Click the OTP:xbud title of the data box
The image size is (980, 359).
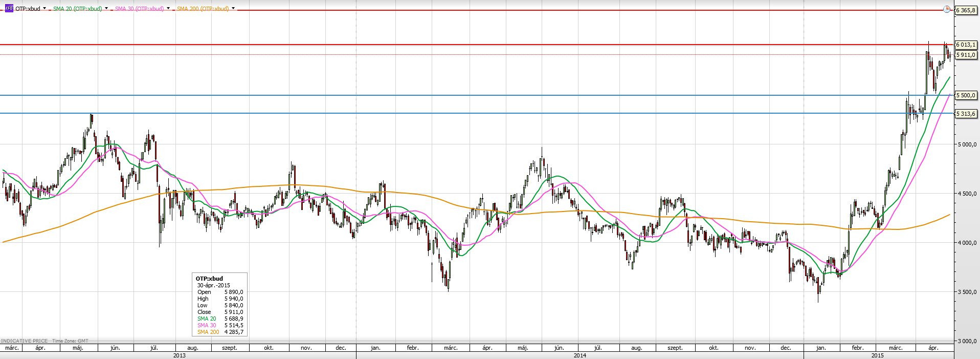pos(209,279)
